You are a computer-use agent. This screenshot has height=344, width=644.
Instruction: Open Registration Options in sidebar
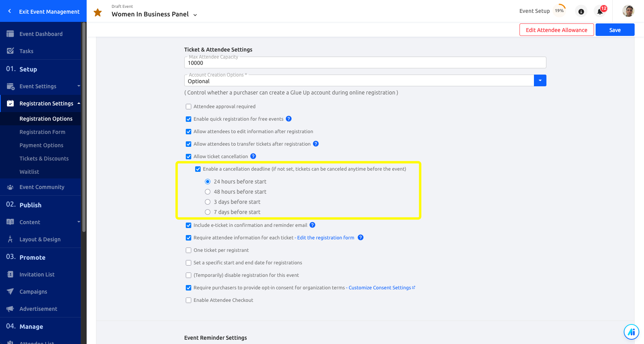46,119
